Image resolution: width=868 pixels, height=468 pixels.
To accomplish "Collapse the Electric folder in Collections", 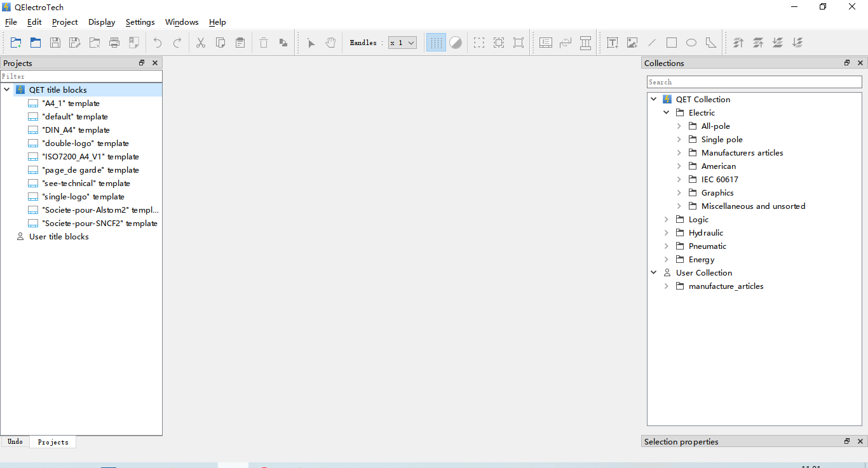I will pyautogui.click(x=667, y=113).
